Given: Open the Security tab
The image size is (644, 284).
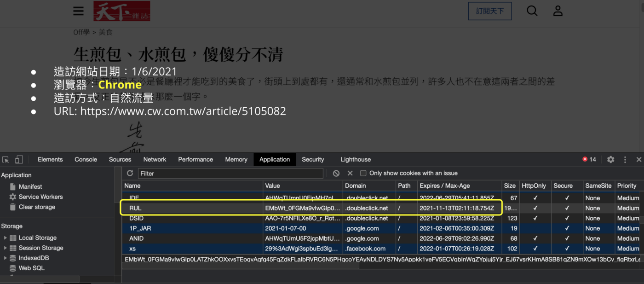Looking at the screenshot, I should pyautogui.click(x=313, y=160).
